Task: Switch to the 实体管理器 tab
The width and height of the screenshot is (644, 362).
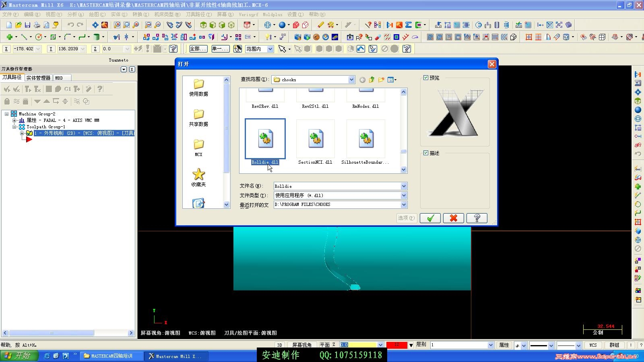Action: [x=38, y=78]
